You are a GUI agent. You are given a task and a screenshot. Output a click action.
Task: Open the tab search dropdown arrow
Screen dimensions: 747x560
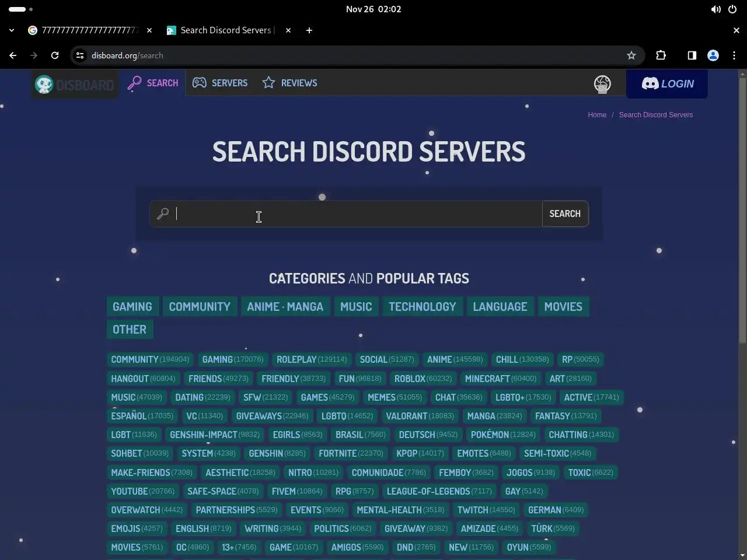pos(12,30)
